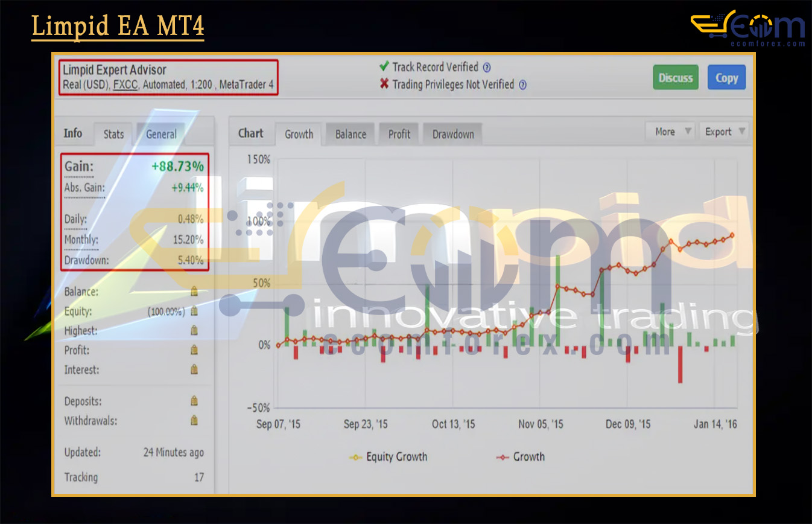Click the Trading Privileges help question icon
812x524 pixels.
pyautogui.click(x=522, y=85)
